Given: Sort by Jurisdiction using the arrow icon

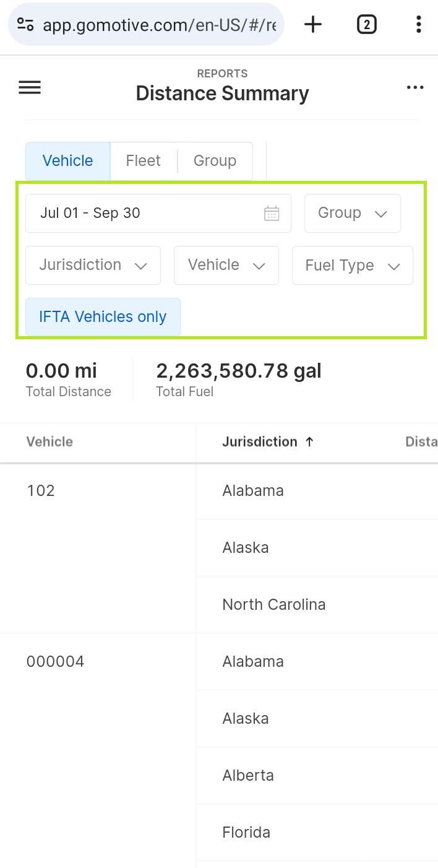Looking at the screenshot, I should (x=310, y=441).
